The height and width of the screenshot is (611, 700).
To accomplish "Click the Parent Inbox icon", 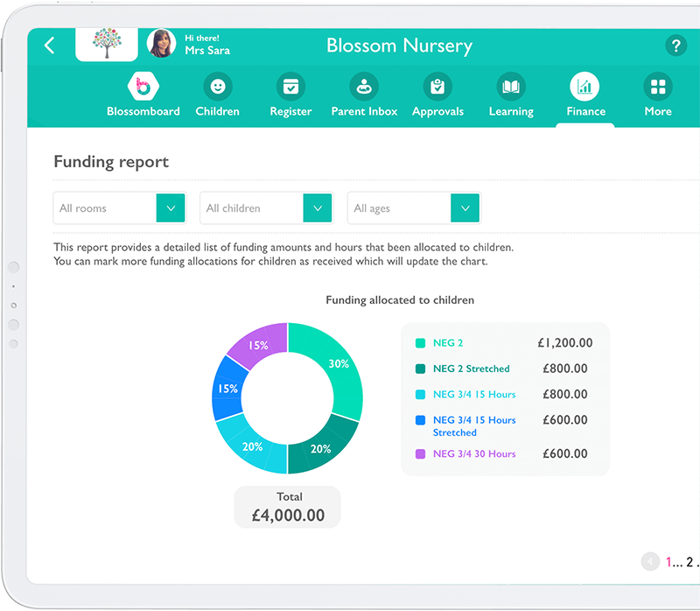I will [x=364, y=86].
